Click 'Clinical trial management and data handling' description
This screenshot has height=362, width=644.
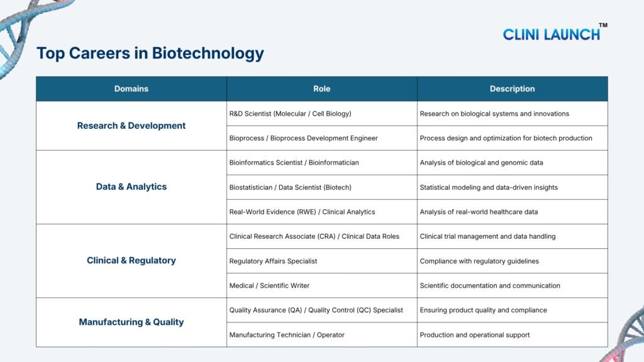click(x=487, y=236)
